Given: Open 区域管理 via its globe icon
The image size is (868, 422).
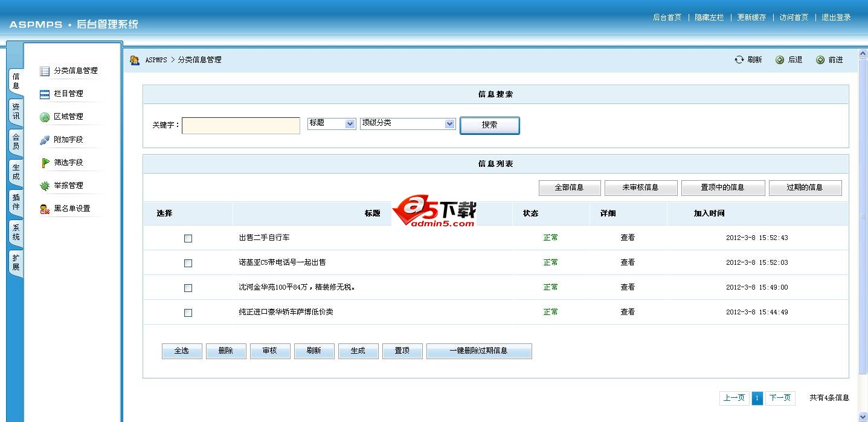Looking at the screenshot, I should pyautogui.click(x=45, y=117).
